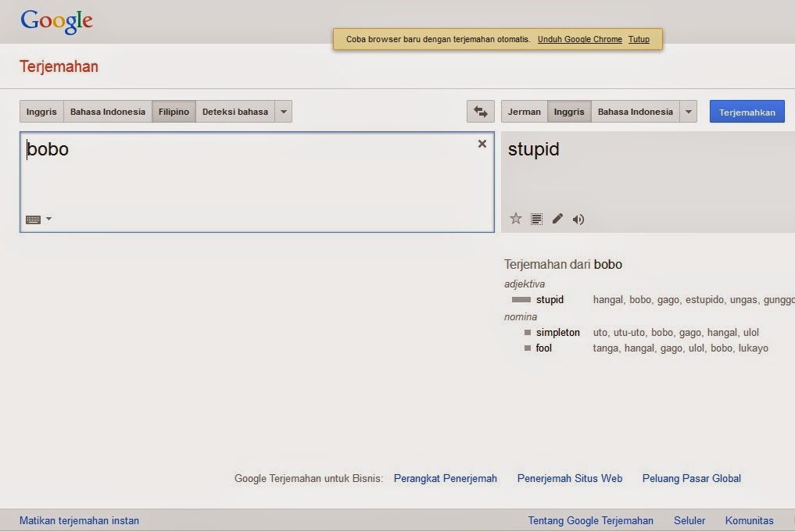This screenshot has height=532, width=795.
Task: Click Matikan terjemahan instan link
Action: [79, 520]
